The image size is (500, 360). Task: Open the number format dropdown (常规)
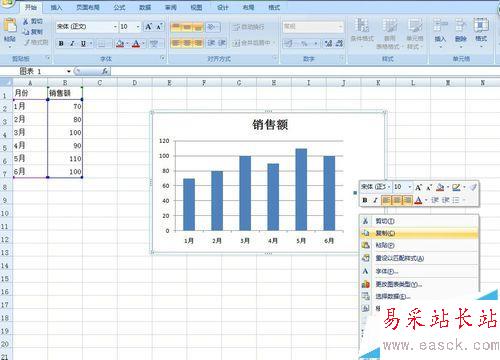click(x=340, y=27)
